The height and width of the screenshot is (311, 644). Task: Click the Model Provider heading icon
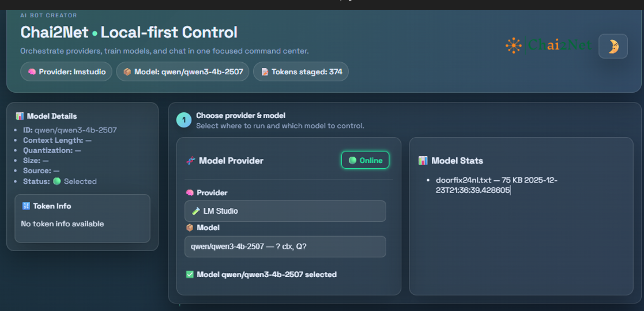pos(191,161)
